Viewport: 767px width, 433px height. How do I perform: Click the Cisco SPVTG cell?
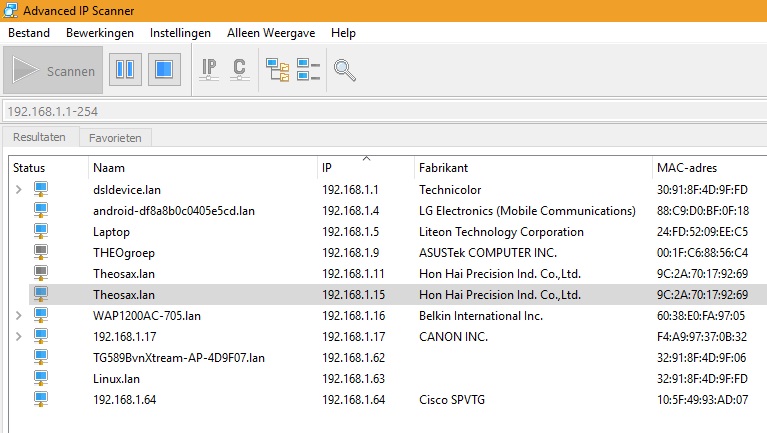click(x=452, y=400)
